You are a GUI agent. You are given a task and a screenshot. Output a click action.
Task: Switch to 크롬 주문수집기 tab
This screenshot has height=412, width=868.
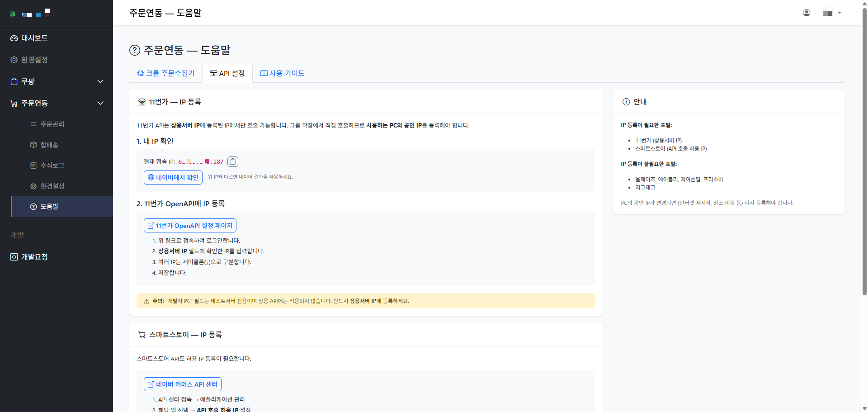coord(166,73)
